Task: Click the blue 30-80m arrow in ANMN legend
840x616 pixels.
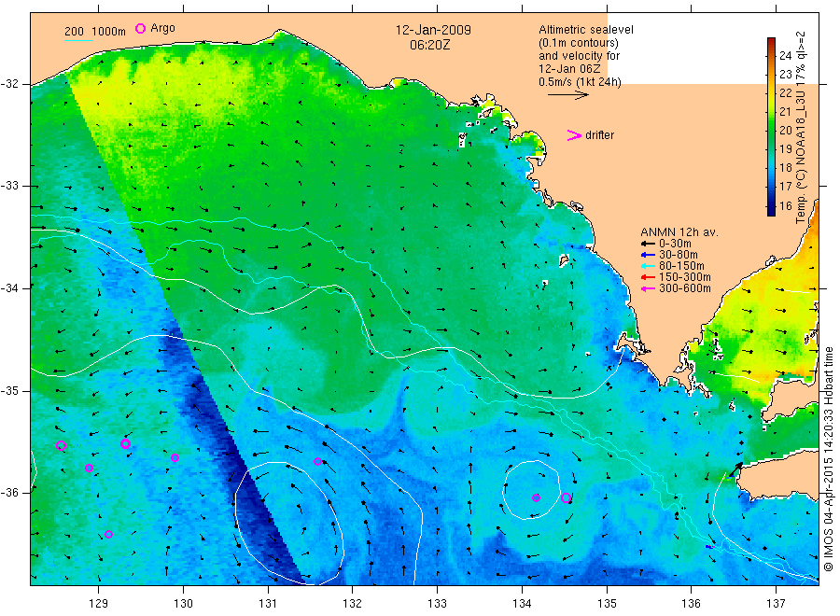Action: (648, 255)
